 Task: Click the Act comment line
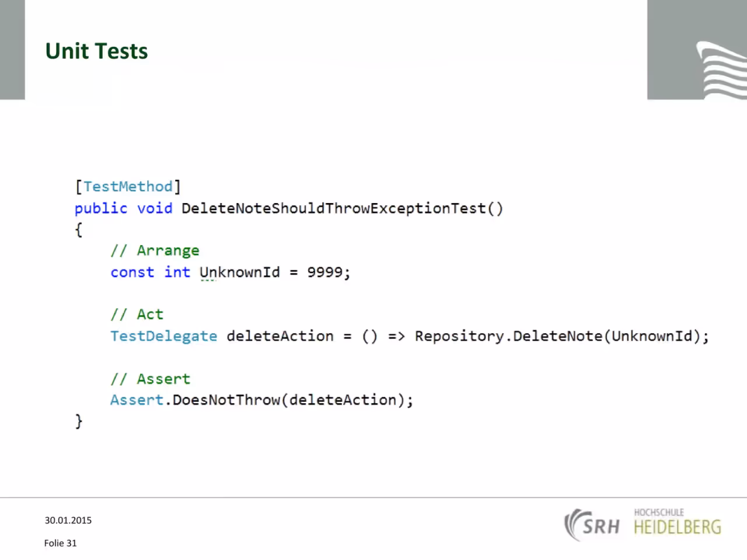(x=137, y=314)
